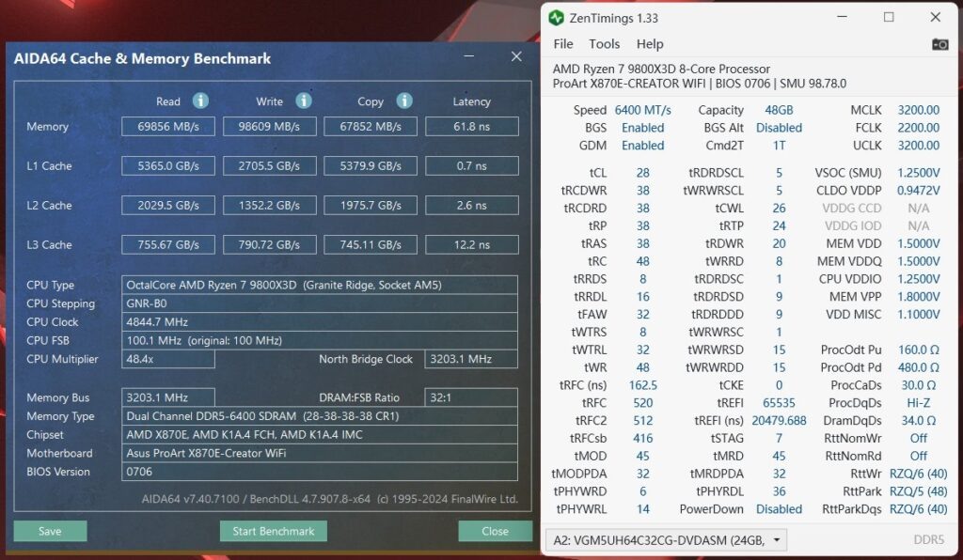Click the tRFCsb value 416

[x=643, y=439]
